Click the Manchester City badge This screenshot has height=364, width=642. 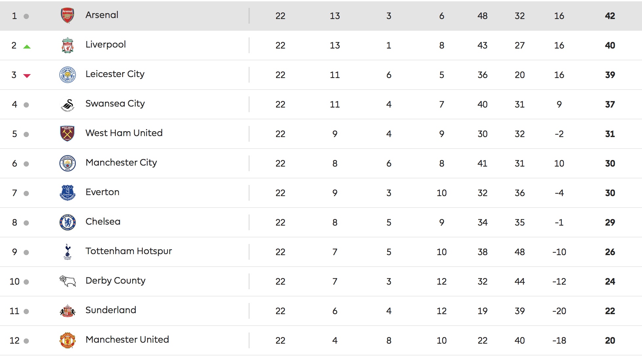(x=68, y=163)
